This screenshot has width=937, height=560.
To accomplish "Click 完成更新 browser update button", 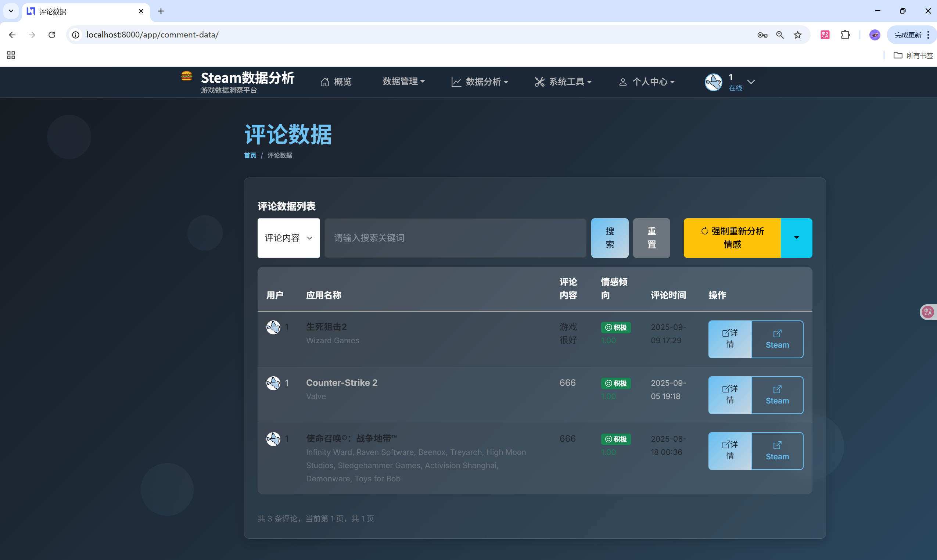I will click(908, 35).
